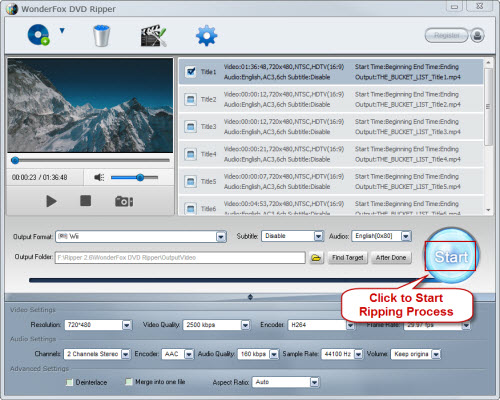Click the Load DVD disc icon

point(38,35)
